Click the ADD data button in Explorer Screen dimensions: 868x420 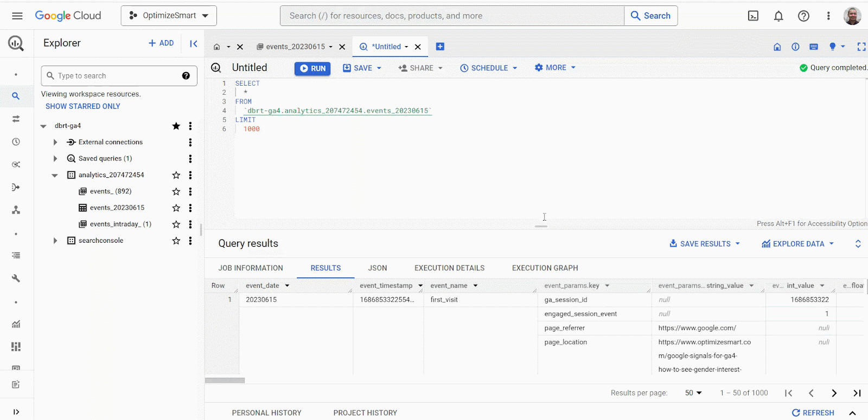coord(161,43)
